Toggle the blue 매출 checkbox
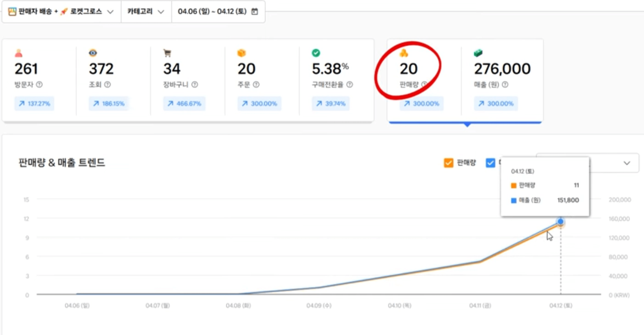The height and width of the screenshot is (335, 644). (x=490, y=163)
